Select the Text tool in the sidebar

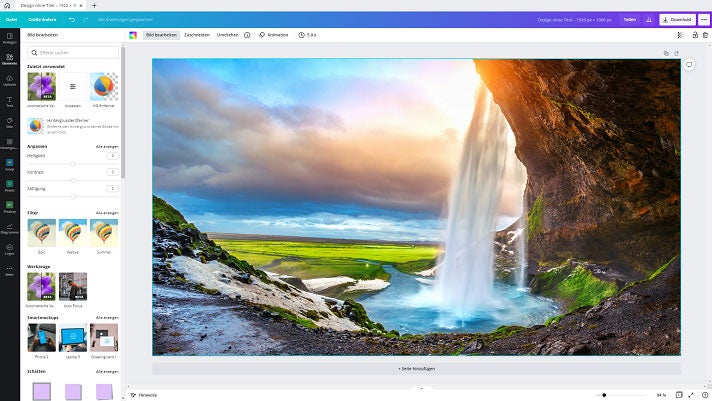[9, 101]
